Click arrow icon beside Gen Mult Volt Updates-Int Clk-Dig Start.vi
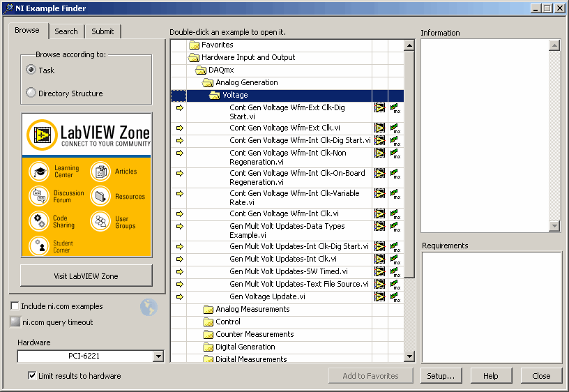Image resolution: width=569 pixels, height=392 pixels. 180,246
